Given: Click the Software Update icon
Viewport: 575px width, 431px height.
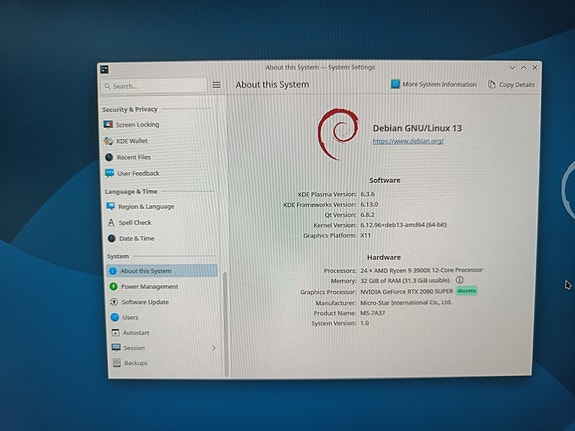Looking at the screenshot, I should tap(114, 302).
